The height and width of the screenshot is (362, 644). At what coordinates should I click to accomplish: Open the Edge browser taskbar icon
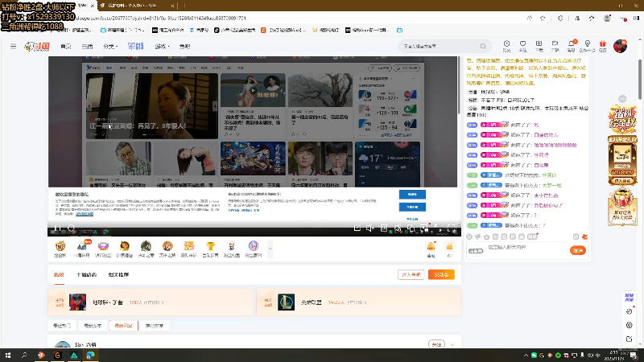90,355
